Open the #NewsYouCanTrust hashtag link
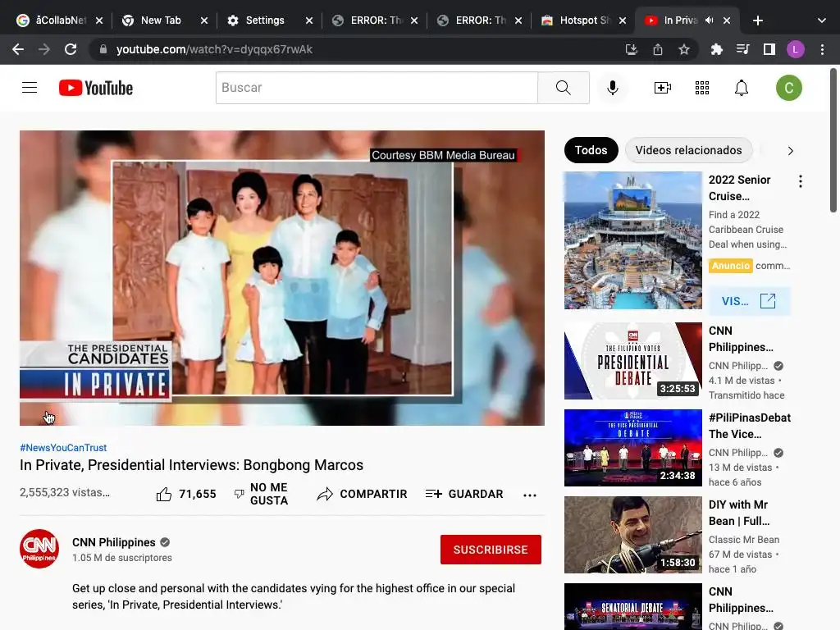The height and width of the screenshot is (630, 840). click(63, 447)
